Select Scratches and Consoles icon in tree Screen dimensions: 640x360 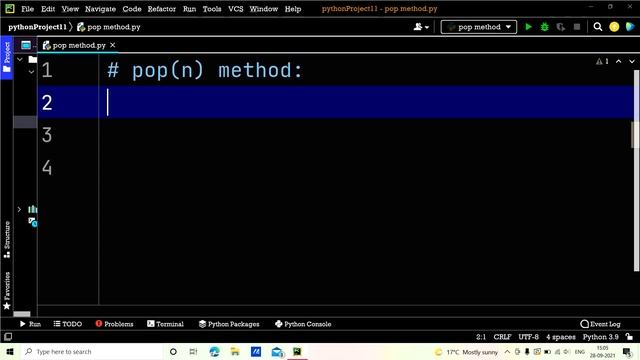point(33,222)
